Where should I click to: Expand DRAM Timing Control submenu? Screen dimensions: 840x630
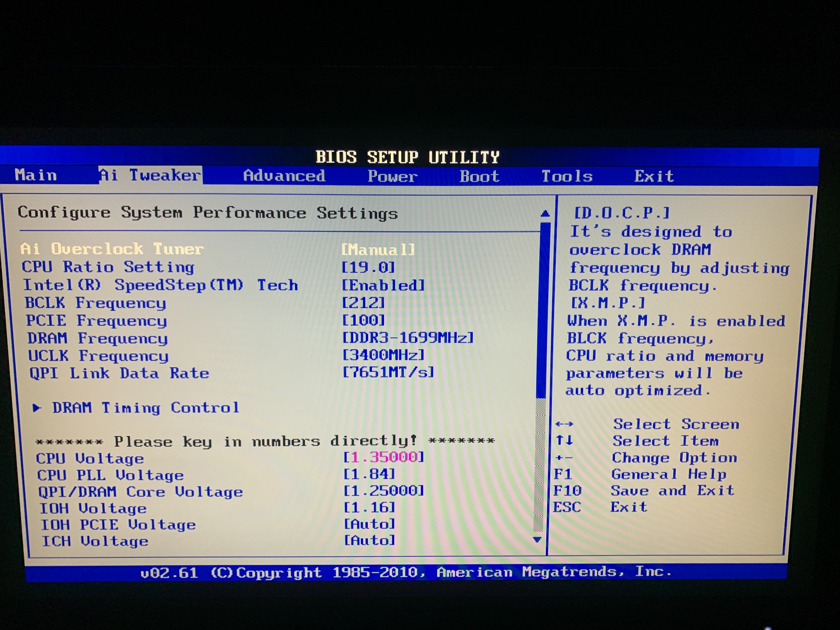(x=146, y=407)
